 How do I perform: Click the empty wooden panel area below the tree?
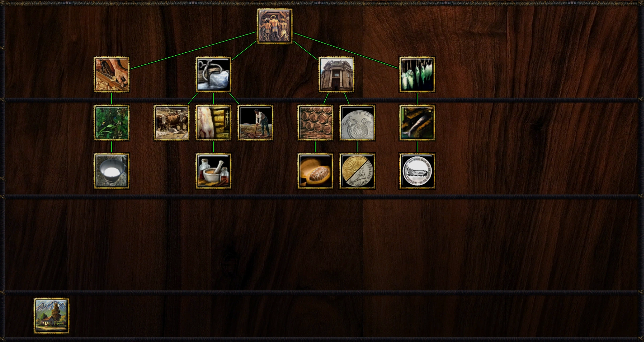tap(322, 244)
